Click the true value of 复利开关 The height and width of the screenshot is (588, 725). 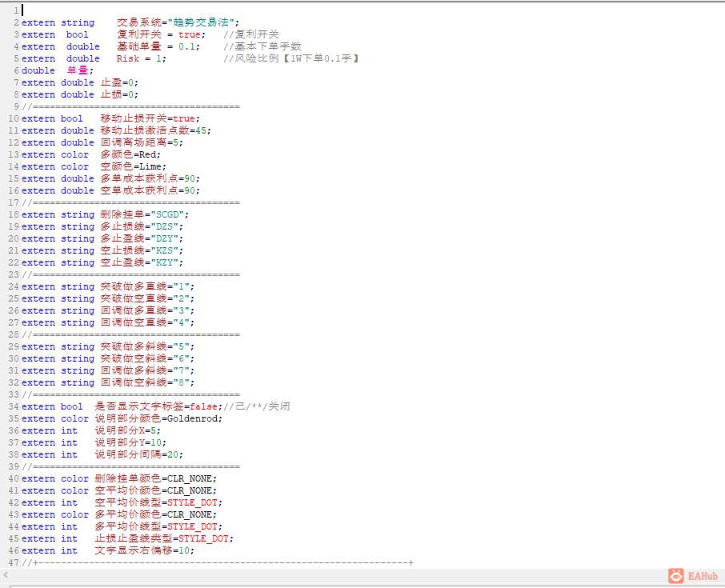coord(190,34)
